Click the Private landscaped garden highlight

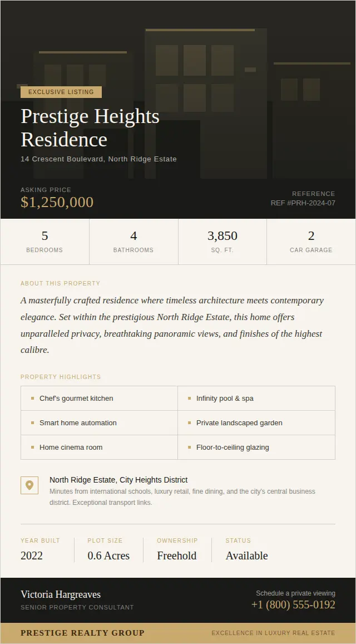(239, 423)
